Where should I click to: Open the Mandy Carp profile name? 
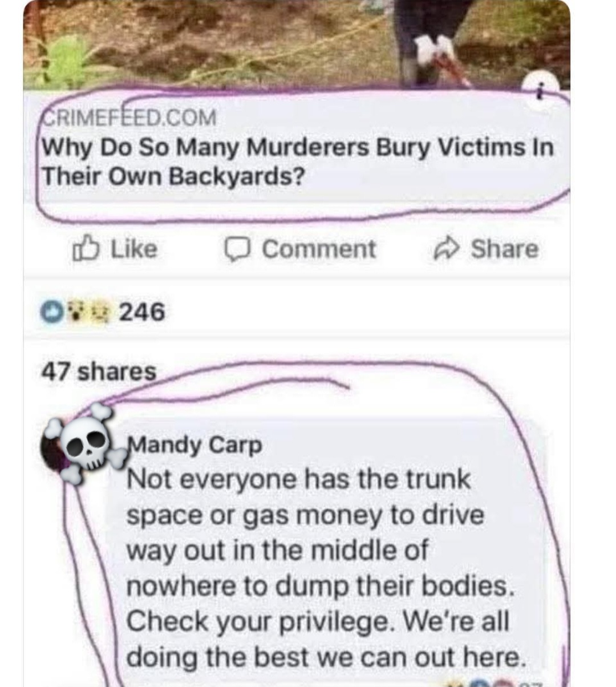[x=195, y=444]
